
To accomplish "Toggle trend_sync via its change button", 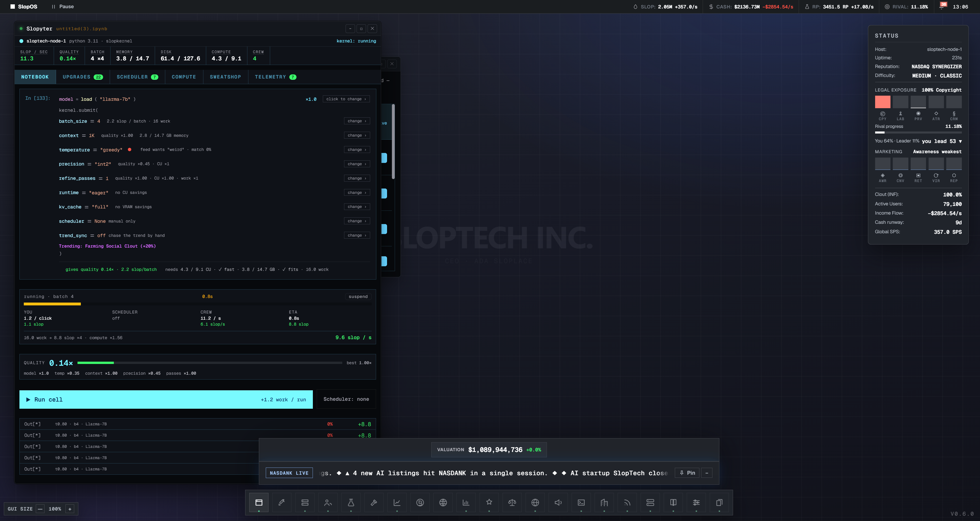I will (356, 235).
